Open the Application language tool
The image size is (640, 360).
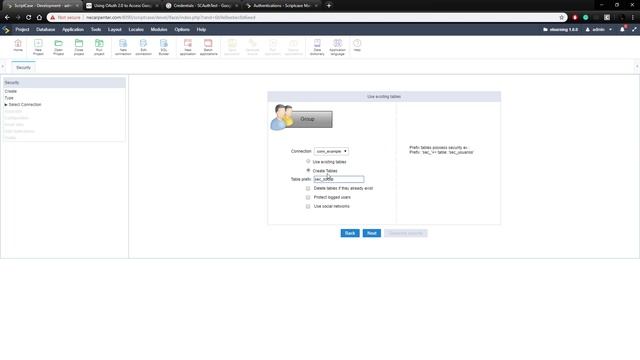click(x=338, y=47)
